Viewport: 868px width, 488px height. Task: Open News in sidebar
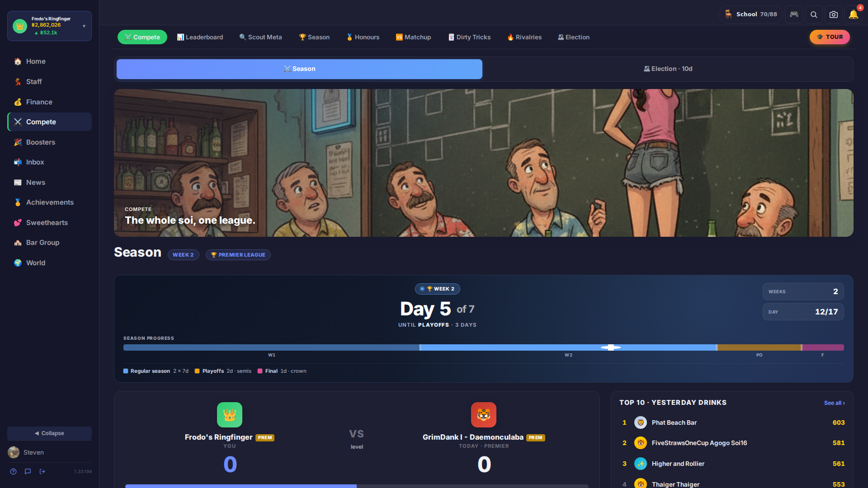(50, 183)
